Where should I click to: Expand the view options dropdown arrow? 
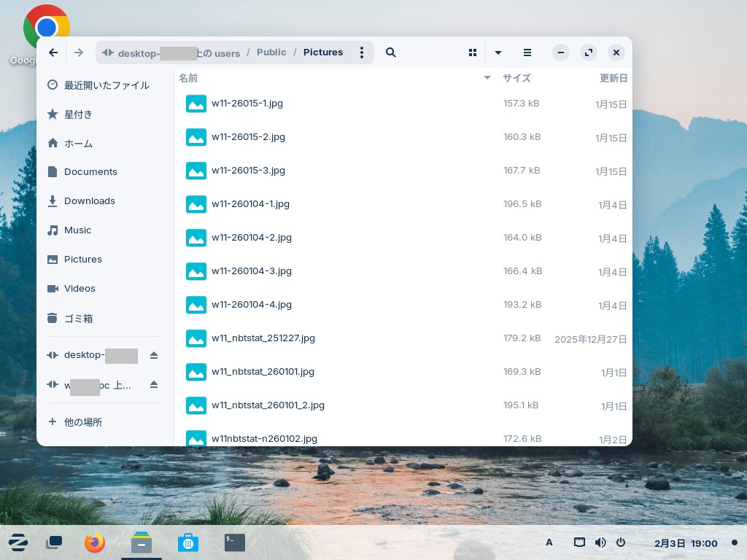coord(498,52)
